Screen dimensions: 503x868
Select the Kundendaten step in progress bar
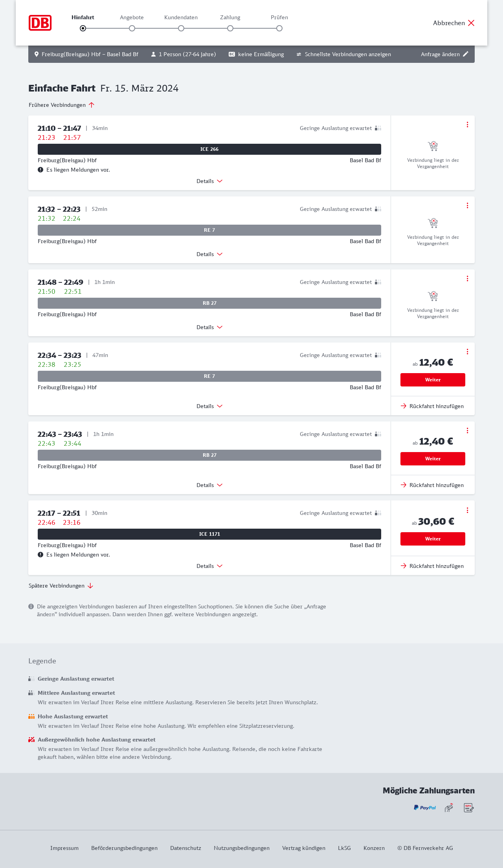point(181,28)
